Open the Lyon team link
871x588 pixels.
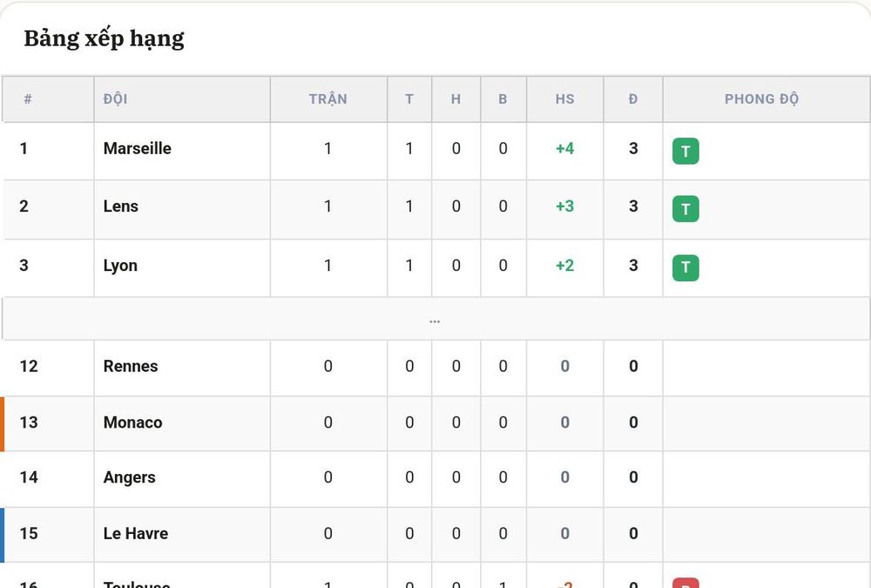tap(120, 266)
